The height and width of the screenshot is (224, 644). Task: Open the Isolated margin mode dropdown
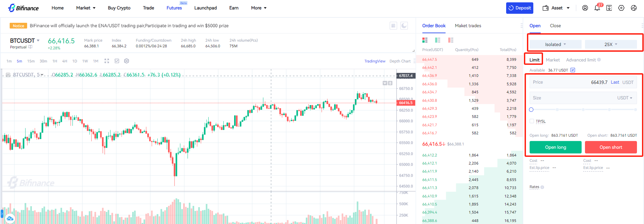pyautogui.click(x=555, y=44)
